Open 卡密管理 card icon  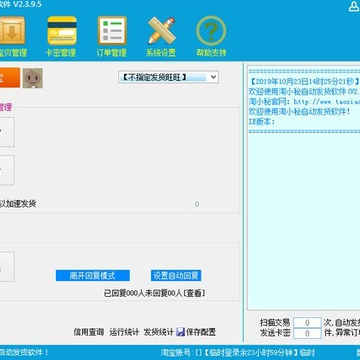coord(62,30)
